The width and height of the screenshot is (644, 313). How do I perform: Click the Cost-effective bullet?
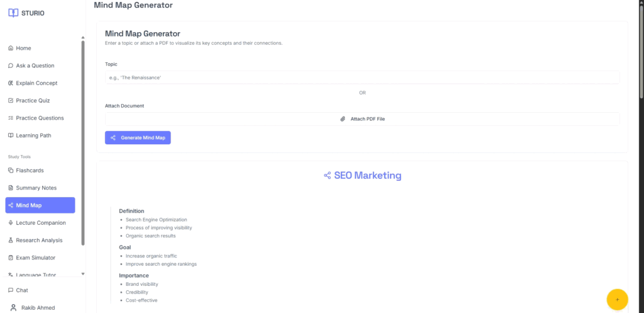tap(142, 300)
